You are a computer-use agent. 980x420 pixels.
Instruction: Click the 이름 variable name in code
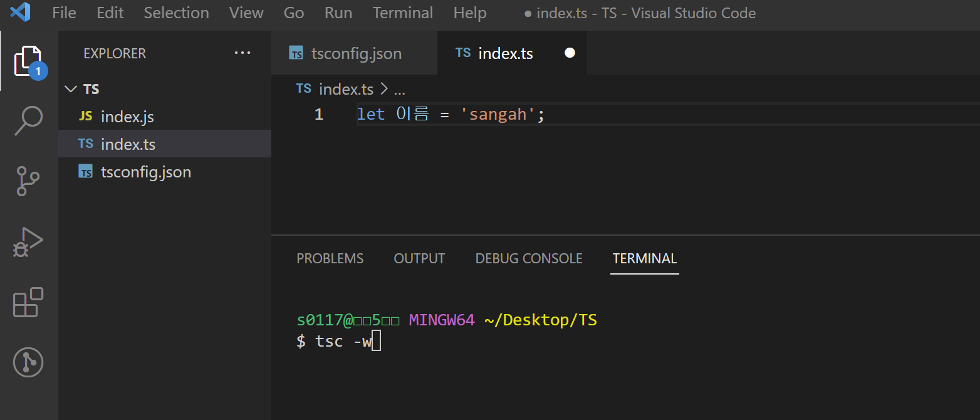tap(414, 114)
